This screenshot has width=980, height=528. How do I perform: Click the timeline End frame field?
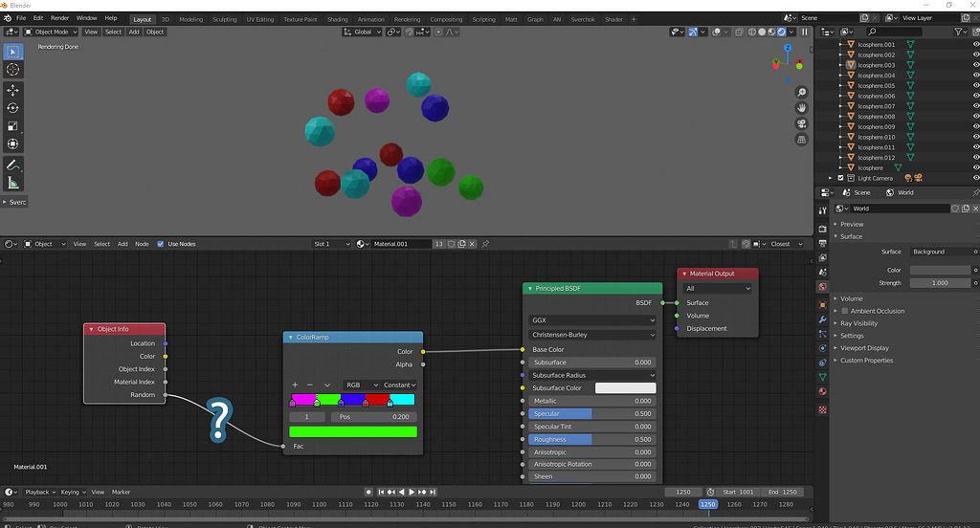782,492
